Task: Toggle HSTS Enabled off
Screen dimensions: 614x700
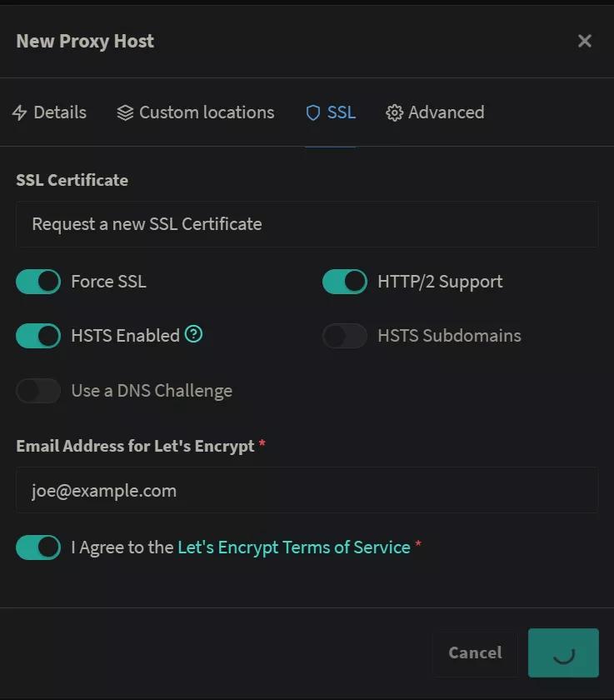Action: 38,336
